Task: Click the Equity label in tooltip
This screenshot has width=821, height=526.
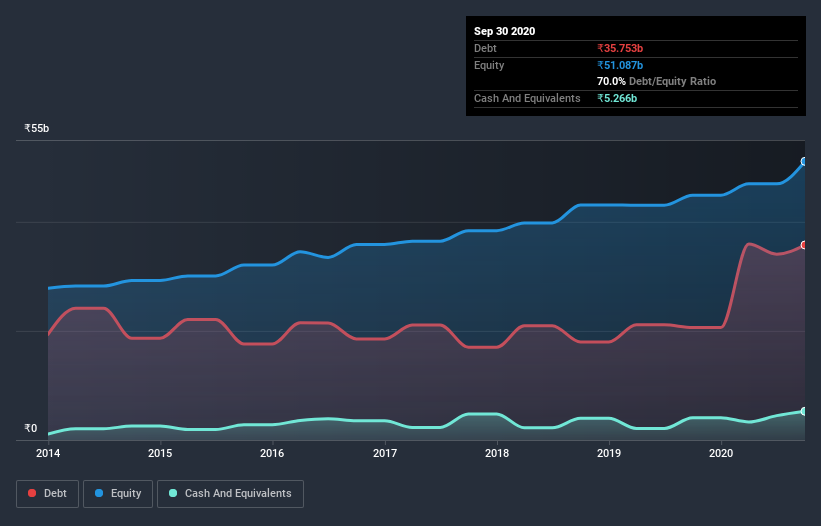Action: click(489, 65)
